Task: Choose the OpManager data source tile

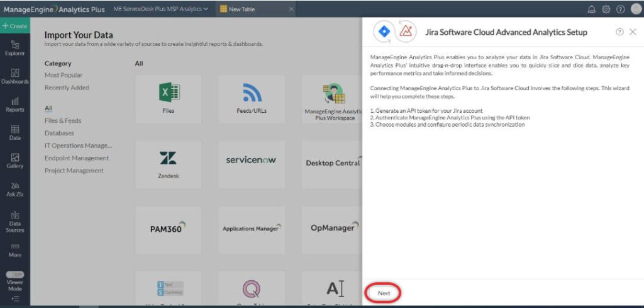Action: coord(332,230)
